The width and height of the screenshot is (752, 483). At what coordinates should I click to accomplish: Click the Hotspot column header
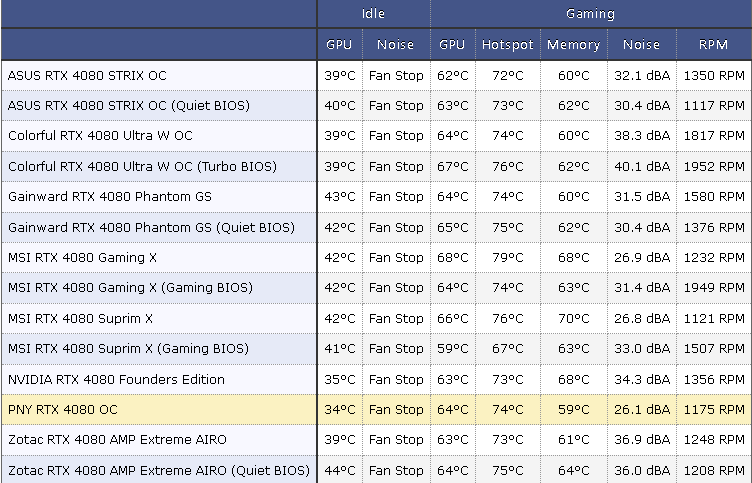click(x=507, y=45)
